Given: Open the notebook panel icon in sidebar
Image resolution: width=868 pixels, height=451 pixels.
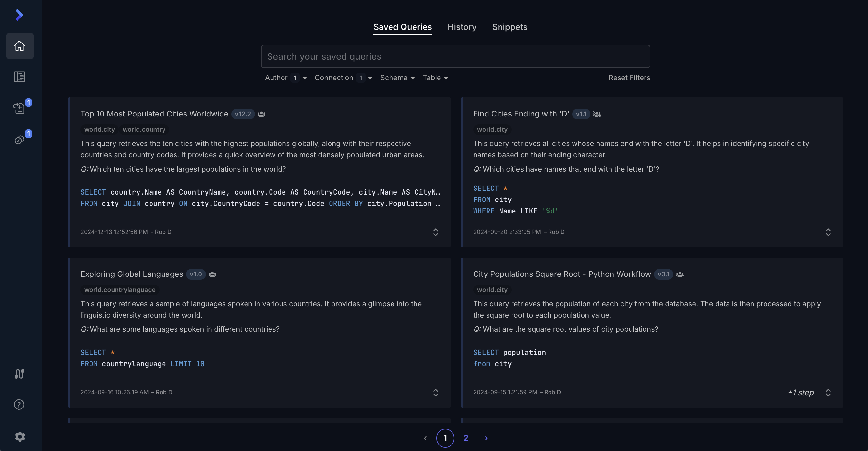Looking at the screenshot, I should 19,77.
